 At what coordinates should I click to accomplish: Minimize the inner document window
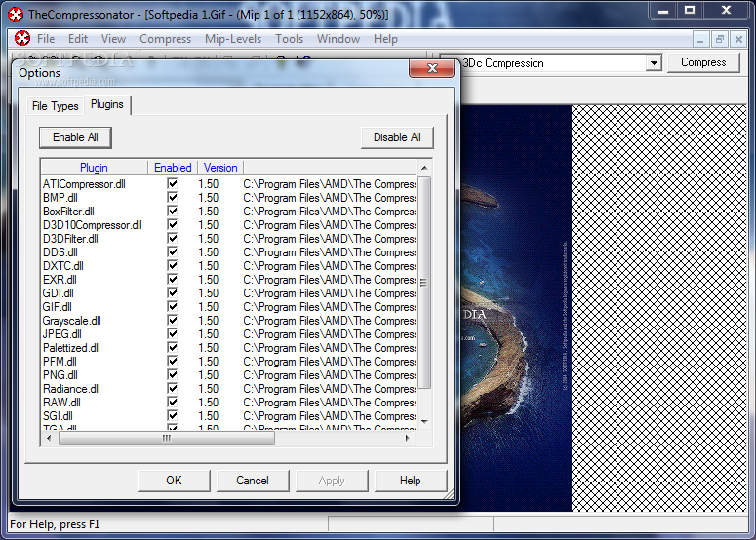(x=700, y=39)
